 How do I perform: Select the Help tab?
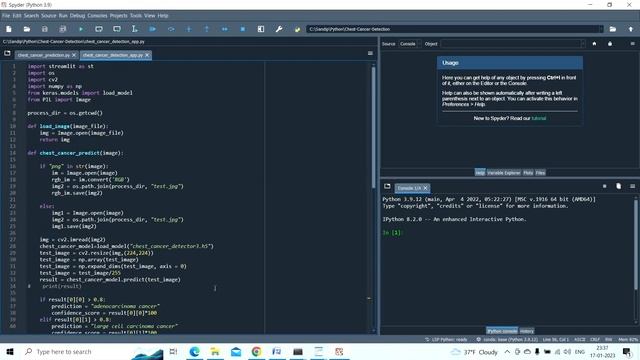click(x=480, y=173)
